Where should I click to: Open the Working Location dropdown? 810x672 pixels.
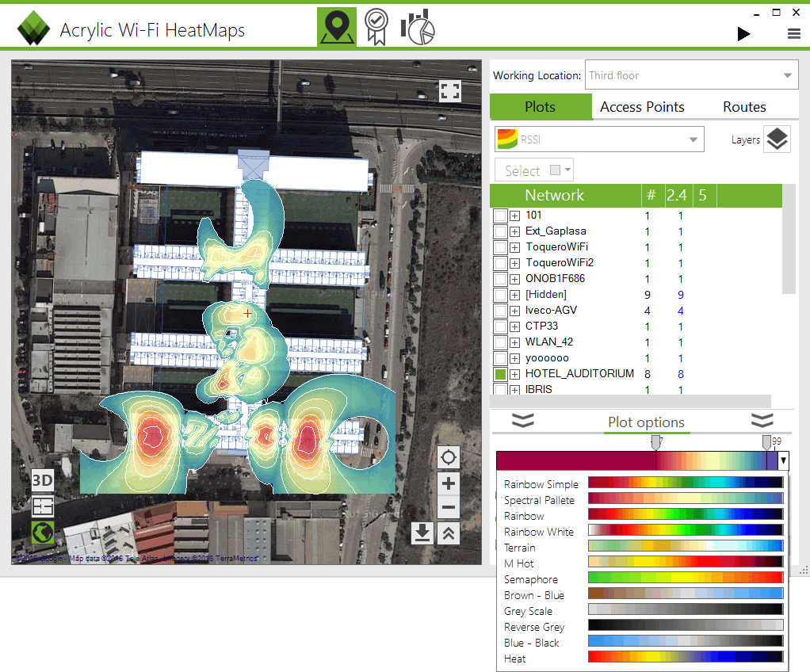[691, 75]
